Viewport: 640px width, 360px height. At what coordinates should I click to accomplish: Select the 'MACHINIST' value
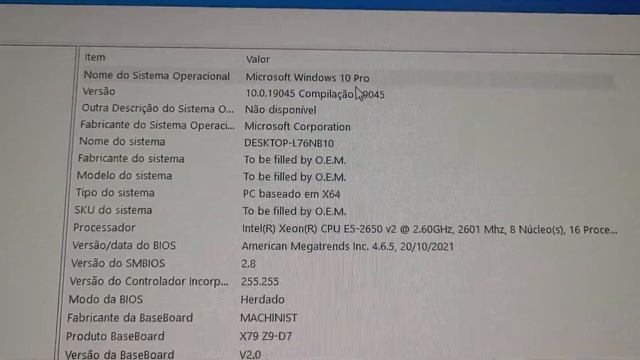(x=269, y=318)
